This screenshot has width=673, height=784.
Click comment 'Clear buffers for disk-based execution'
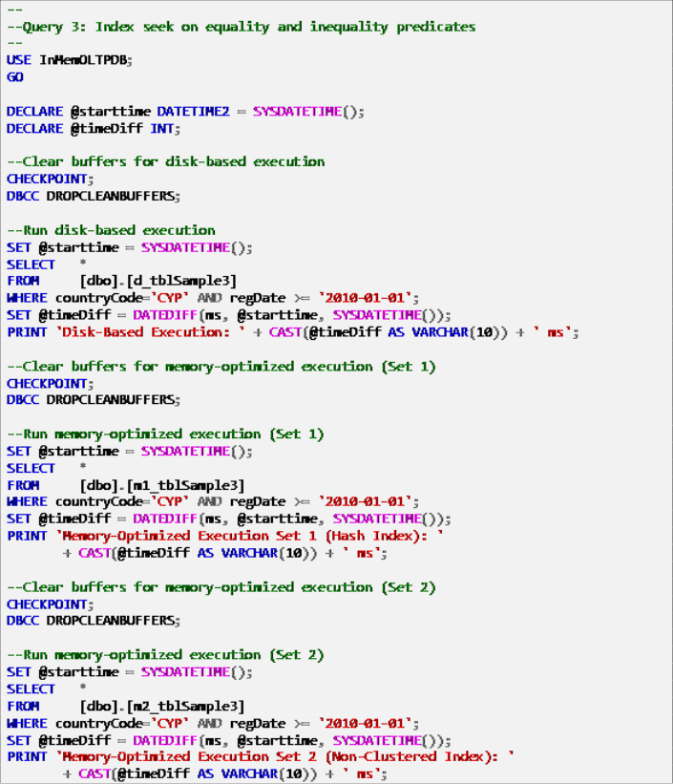click(166, 162)
